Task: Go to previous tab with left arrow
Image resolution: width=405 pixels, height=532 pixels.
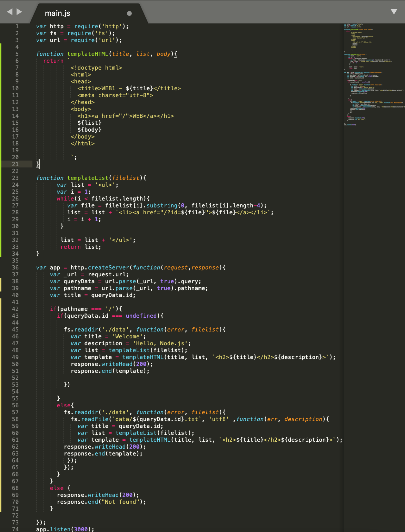Action: (x=10, y=12)
